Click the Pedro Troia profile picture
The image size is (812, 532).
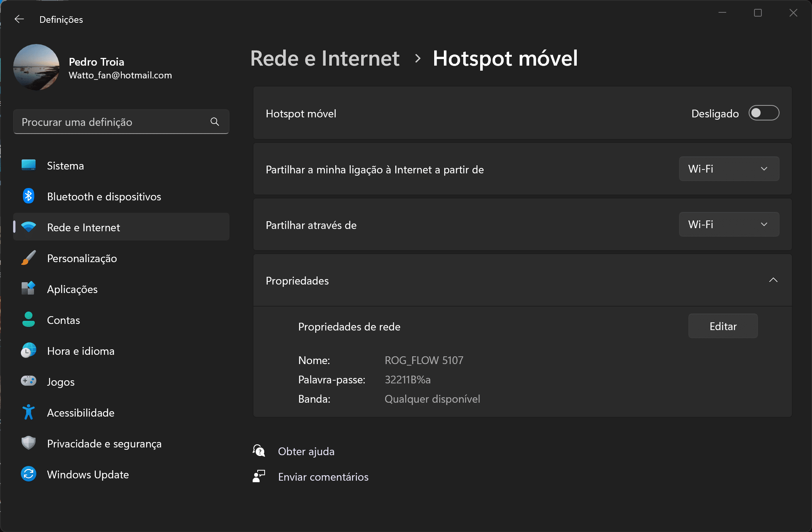(37, 66)
